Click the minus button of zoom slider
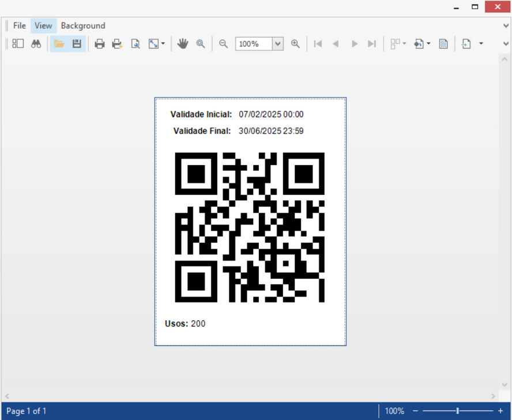The height and width of the screenshot is (420, 512). click(415, 411)
